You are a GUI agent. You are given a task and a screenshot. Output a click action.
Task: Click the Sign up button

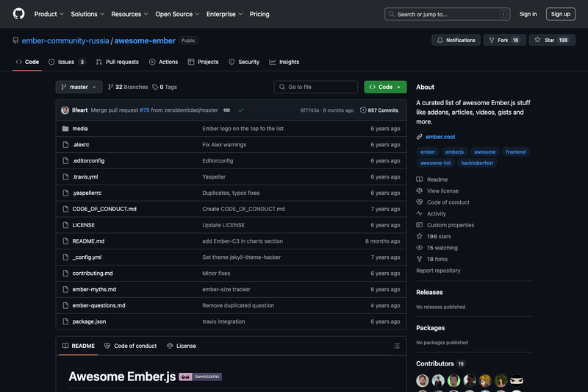tap(561, 14)
